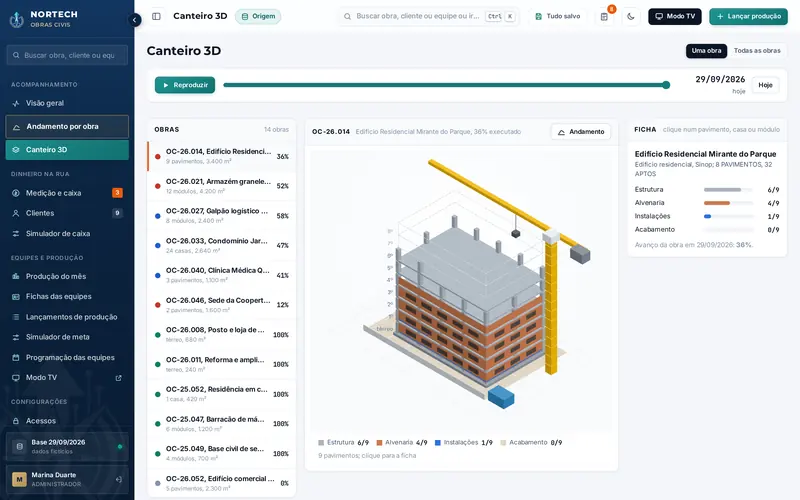The height and width of the screenshot is (500, 800).
Task: Click the Lançamentos de produção list icon
Action: (16, 317)
